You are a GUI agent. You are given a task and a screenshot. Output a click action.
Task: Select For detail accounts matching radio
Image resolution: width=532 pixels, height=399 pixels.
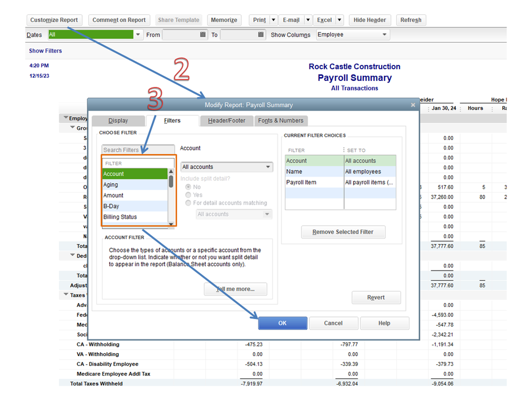click(188, 203)
